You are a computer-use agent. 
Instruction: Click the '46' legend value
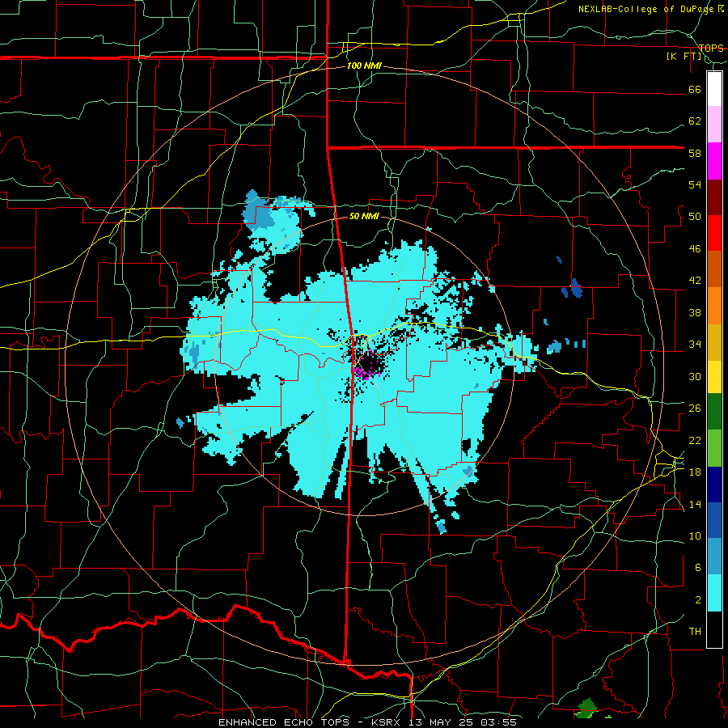pos(695,249)
